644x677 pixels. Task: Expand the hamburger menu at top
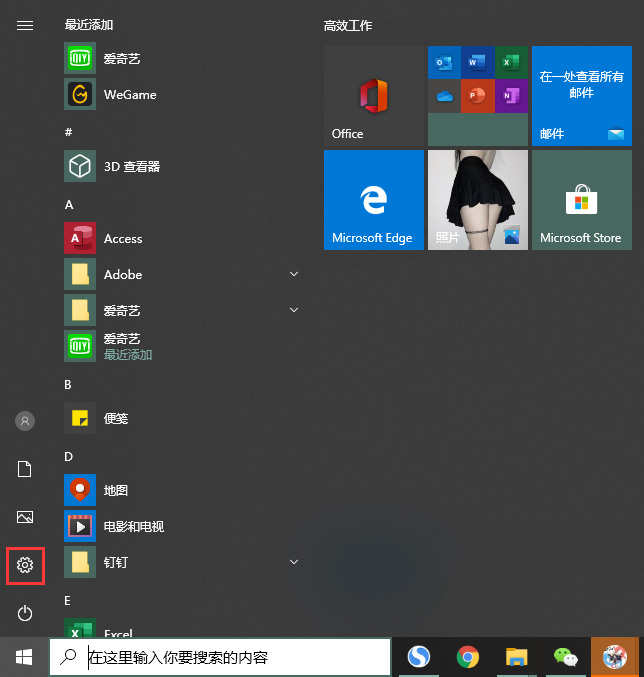coord(25,26)
